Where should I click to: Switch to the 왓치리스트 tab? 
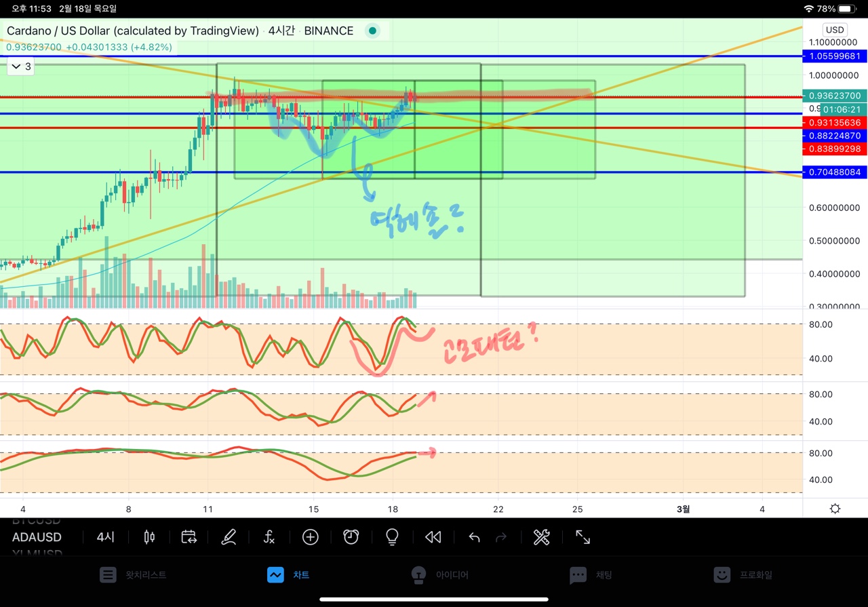point(133,574)
